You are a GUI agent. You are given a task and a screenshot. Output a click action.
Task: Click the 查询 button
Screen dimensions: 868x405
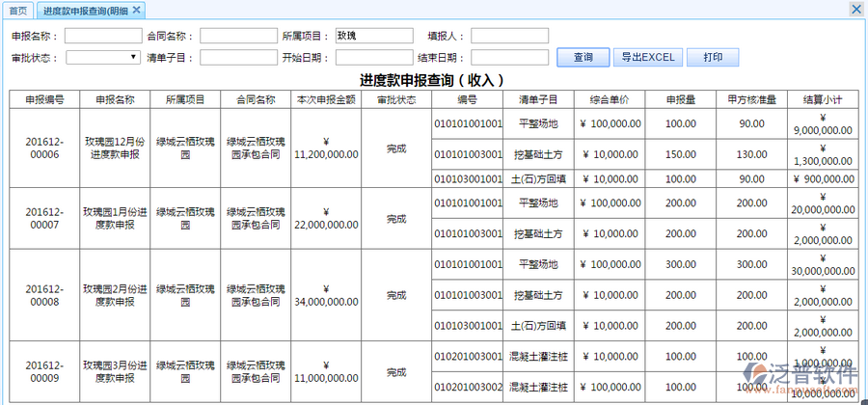pos(583,58)
